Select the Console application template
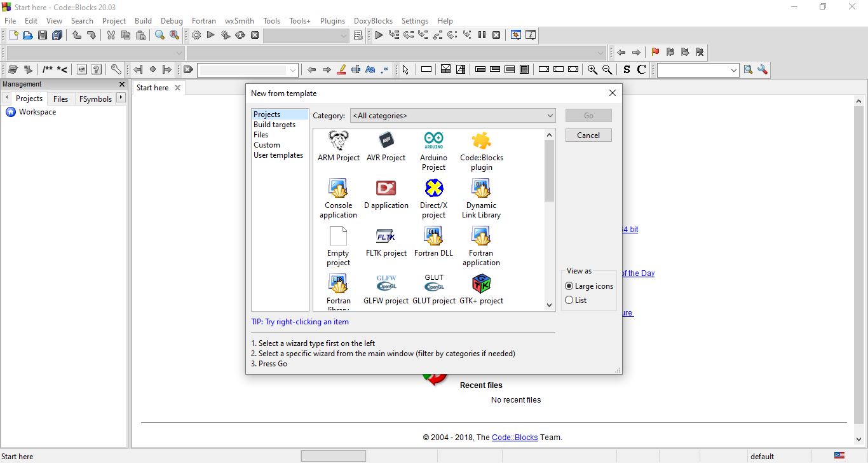The image size is (868, 463). click(338, 198)
